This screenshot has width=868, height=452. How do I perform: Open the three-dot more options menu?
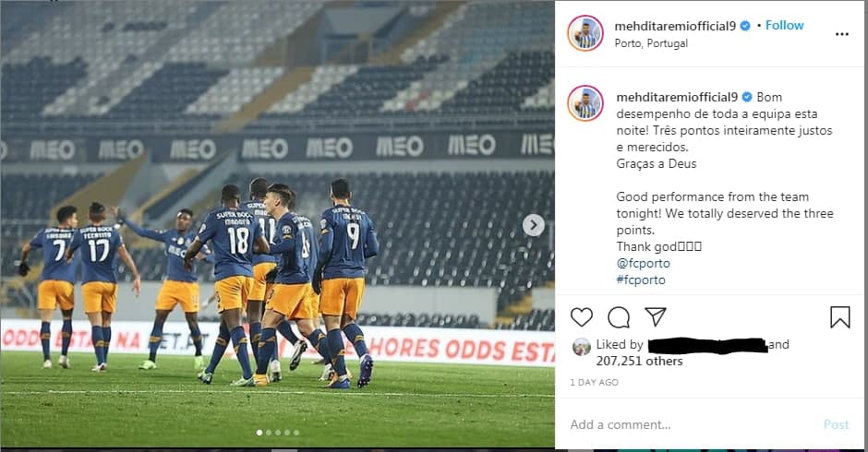842,34
